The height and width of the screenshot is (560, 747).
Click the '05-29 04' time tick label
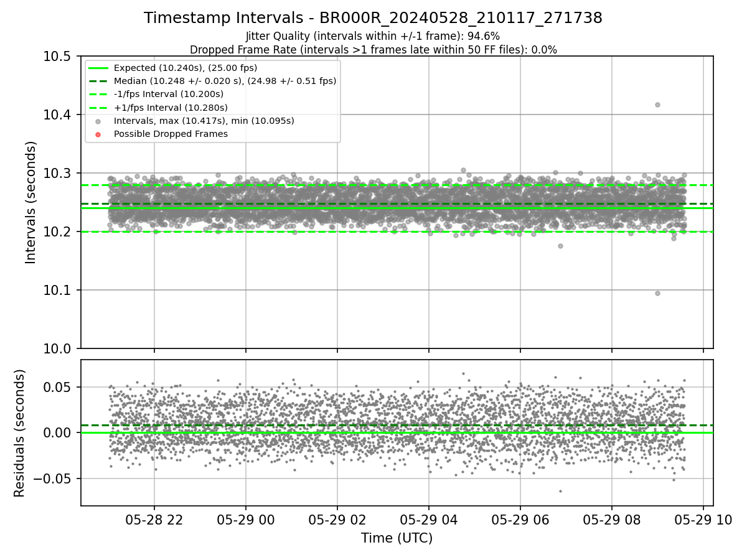click(x=428, y=521)
